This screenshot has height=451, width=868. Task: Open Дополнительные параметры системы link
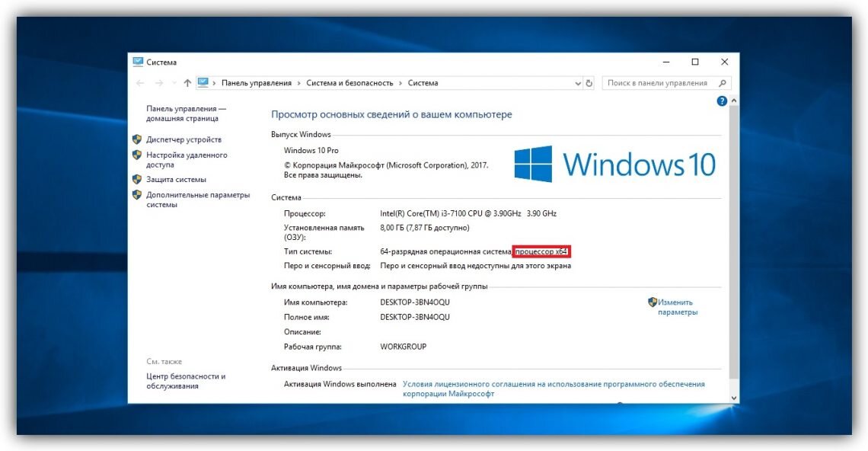(x=198, y=200)
